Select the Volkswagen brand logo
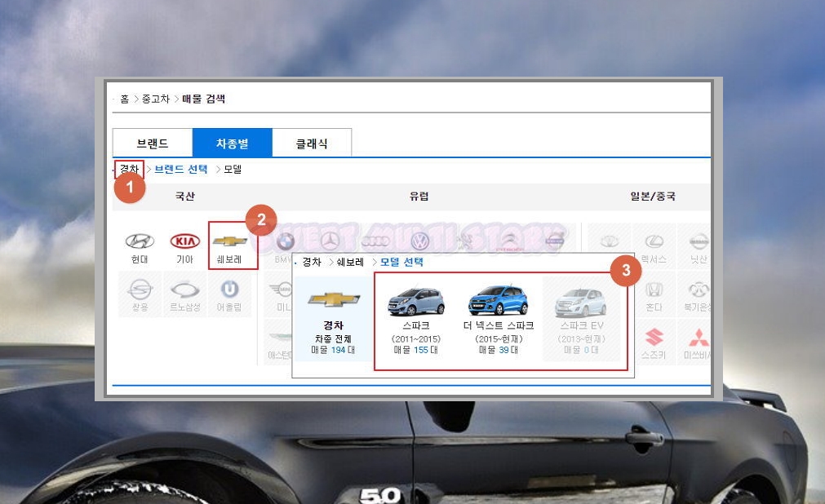Screen dimensions: 825x504 (x=420, y=241)
